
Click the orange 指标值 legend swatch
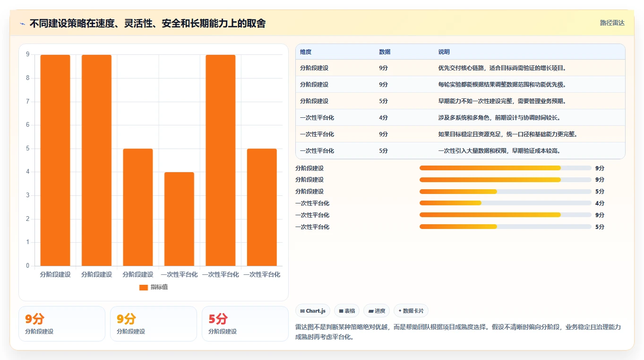[144, 288]
